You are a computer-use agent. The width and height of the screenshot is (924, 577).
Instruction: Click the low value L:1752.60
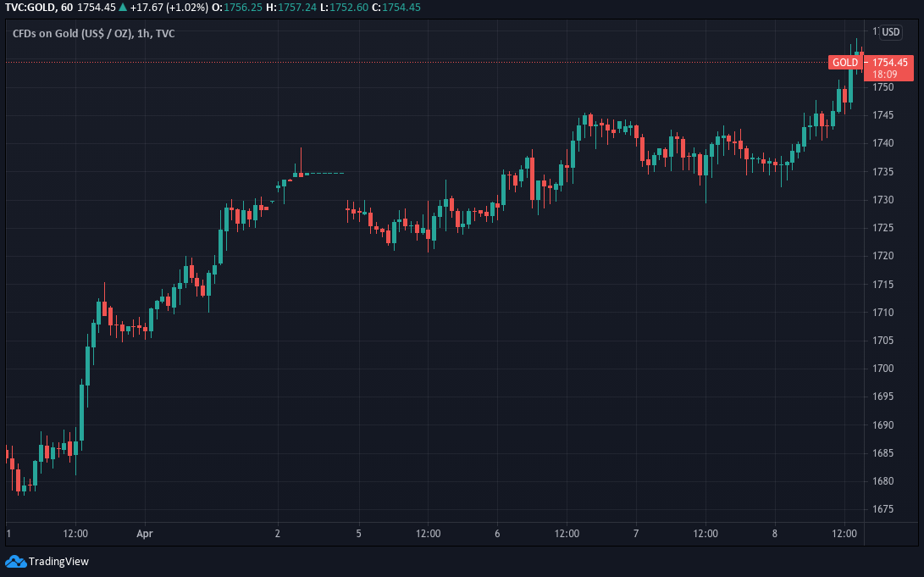coord(344,8)
